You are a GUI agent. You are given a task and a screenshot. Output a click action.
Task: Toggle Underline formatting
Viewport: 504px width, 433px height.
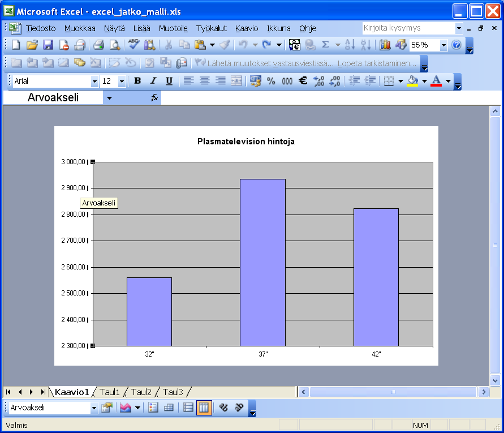click(x=169, y=81)
